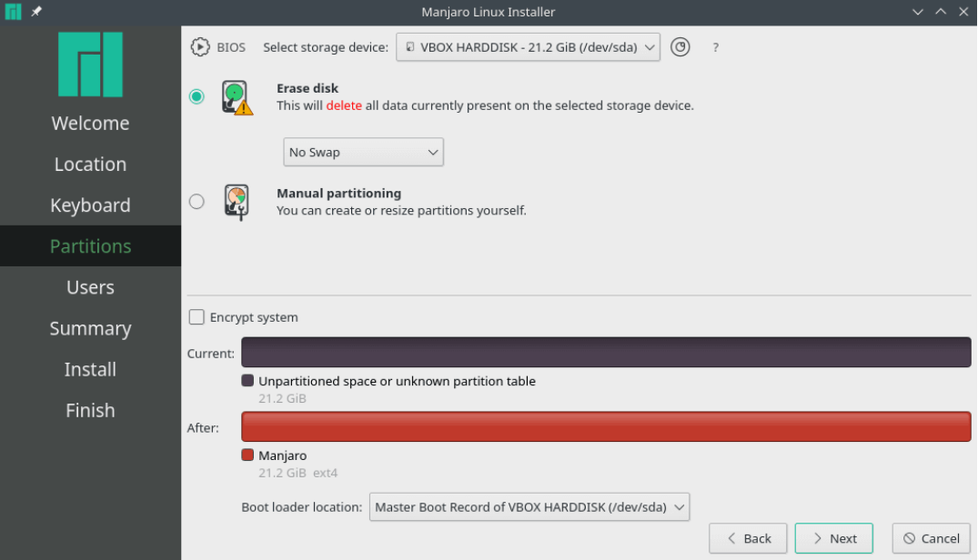Click the Manual partitioning drive icon
Image resolution: width=978 pixels, height=560 pixels.
[237, 202]
